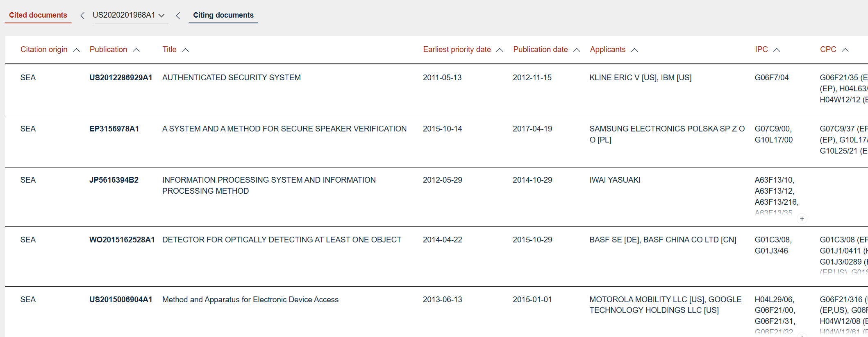Image resolution: width=868 pixels, height=337 pixels.
Task: Expand IPC list for JP5616394B2 row
Action: pyautogui.click(x=802, y=219)
